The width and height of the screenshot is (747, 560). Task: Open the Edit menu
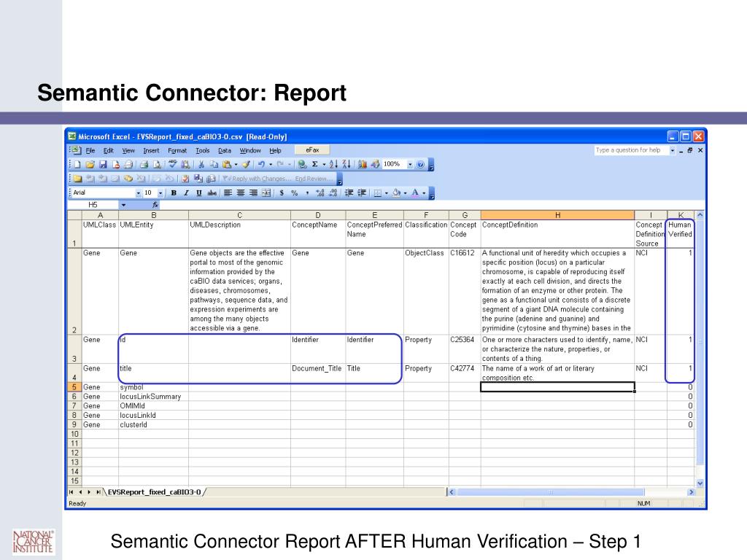109,150
